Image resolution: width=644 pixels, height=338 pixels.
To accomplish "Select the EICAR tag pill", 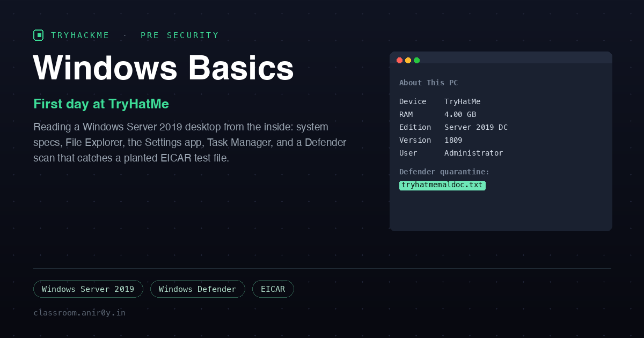I will (x=273, y=289).
